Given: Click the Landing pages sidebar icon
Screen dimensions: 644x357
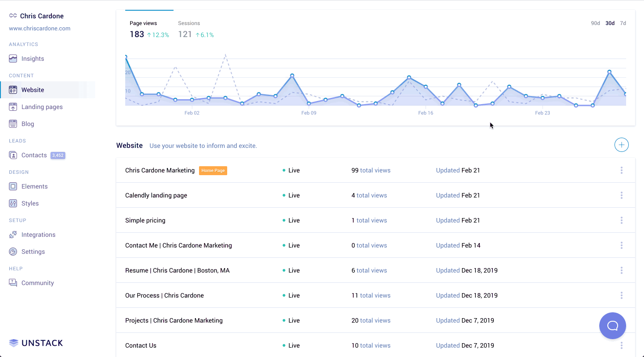Looking at the screenshot, I should click(x=13, y=107).
